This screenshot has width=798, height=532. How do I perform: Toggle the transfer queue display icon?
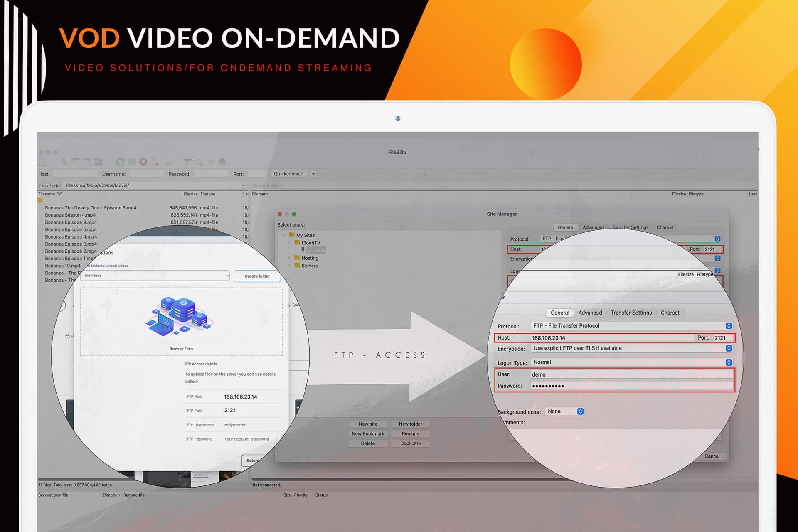pos(99,161)
